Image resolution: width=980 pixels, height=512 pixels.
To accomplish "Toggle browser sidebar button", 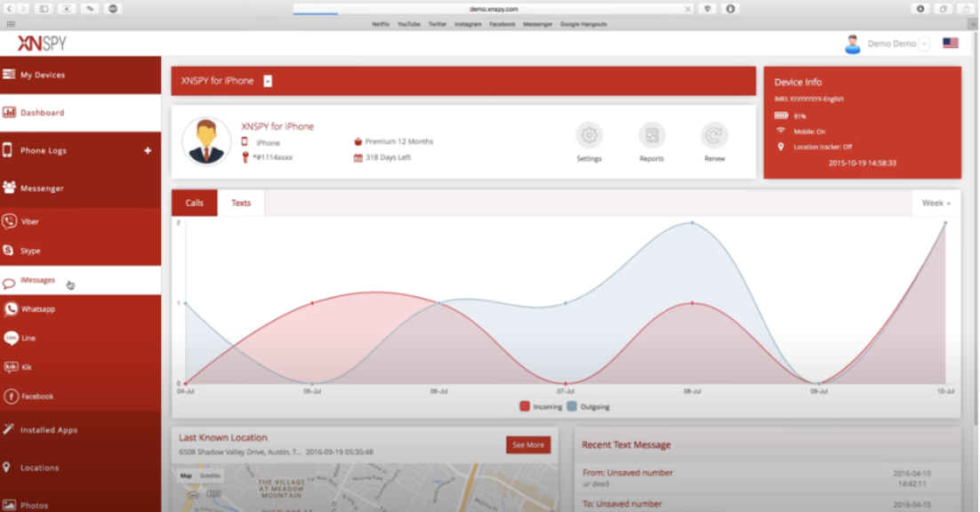I will [x=44, y=9].
